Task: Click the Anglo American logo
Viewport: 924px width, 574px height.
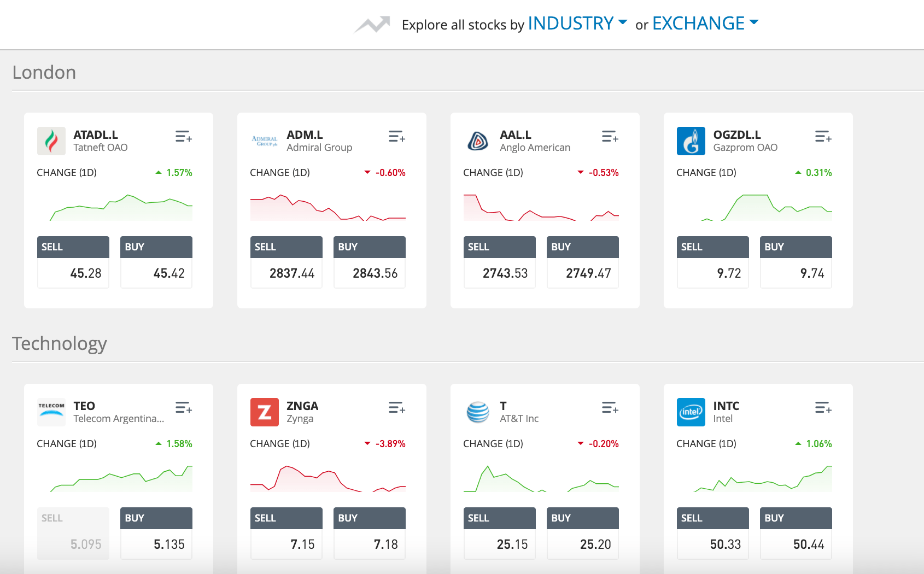Action: pos(478,141)
